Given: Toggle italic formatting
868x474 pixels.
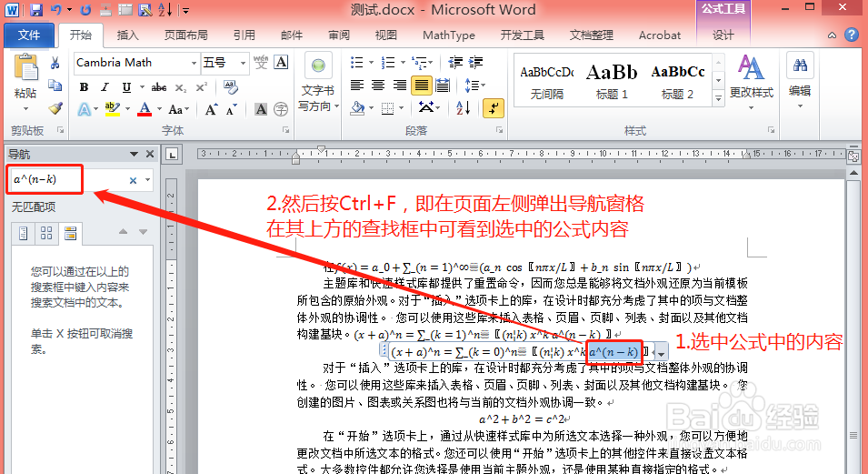Looking at the screenshot, I should (105, 87).
